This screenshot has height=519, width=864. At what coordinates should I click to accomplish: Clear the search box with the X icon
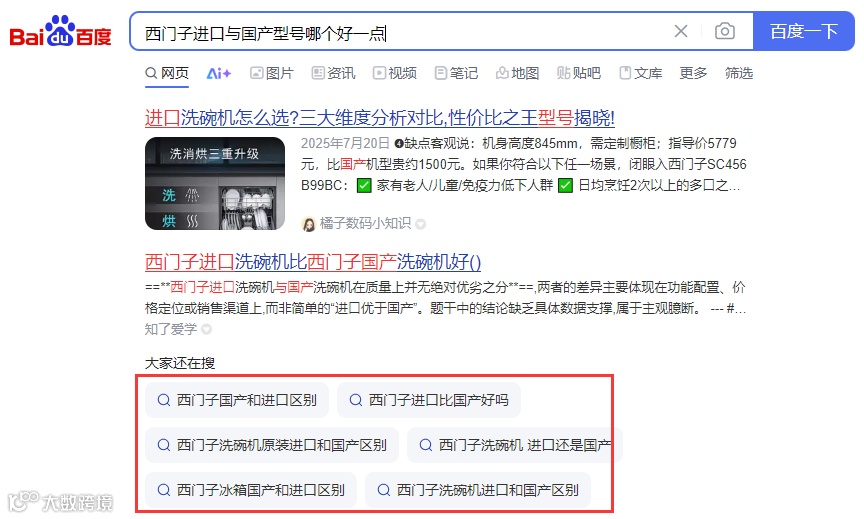click(681, 31)
